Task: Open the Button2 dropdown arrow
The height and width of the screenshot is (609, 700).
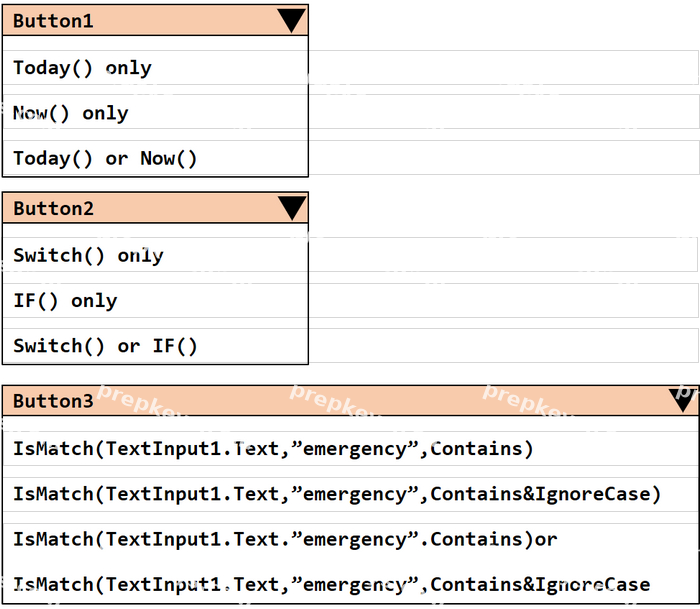Action: (292, 208)
